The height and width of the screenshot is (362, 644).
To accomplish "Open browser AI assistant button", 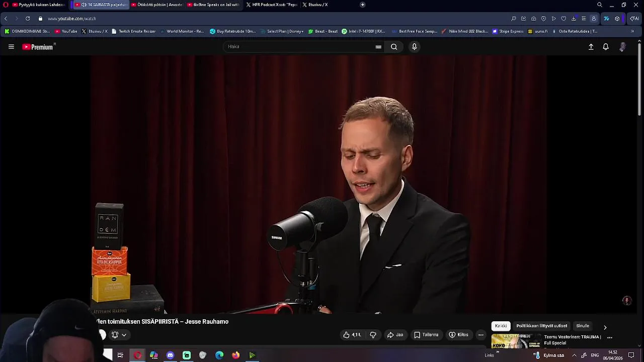I will [634, 19].
